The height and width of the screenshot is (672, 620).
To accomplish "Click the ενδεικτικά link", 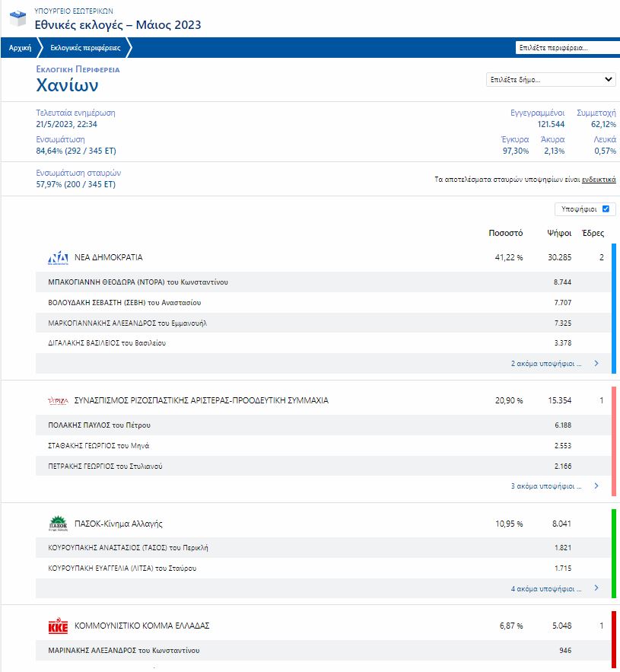I will (x=599, y=180).
